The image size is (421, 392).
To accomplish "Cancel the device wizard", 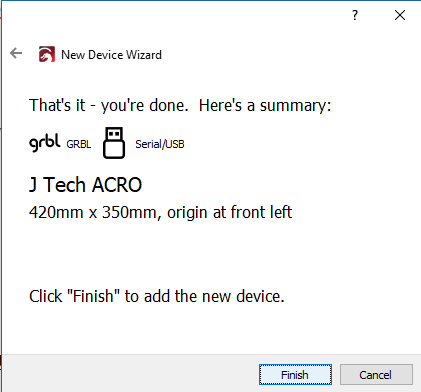I will [x=376, y=375].
